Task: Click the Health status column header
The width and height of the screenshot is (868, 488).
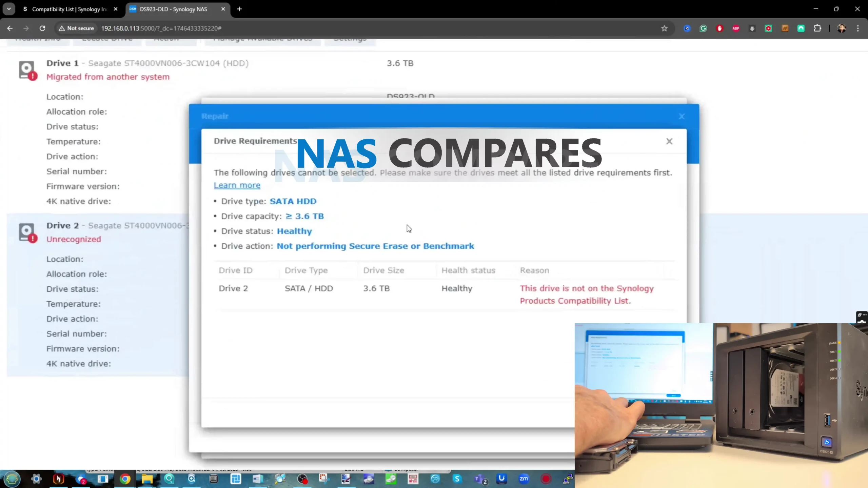Action: 468,270
